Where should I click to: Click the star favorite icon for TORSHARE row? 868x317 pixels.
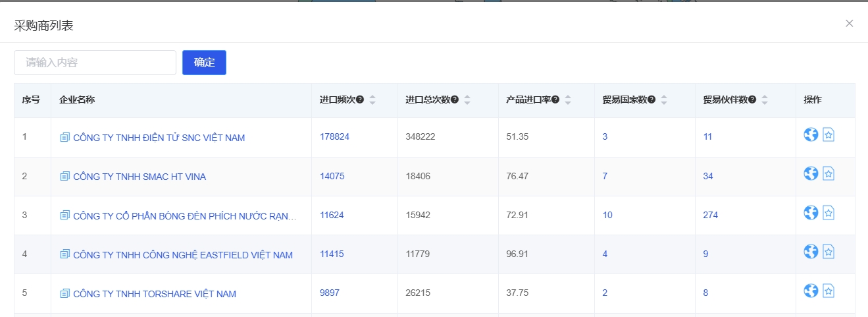[x=829, y=291]
